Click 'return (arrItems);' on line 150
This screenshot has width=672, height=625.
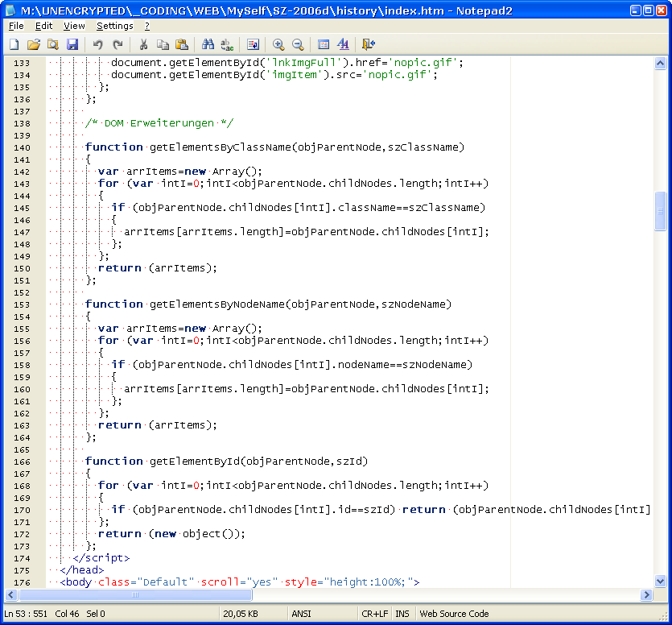pyautogui.click(x=158, y=267)
